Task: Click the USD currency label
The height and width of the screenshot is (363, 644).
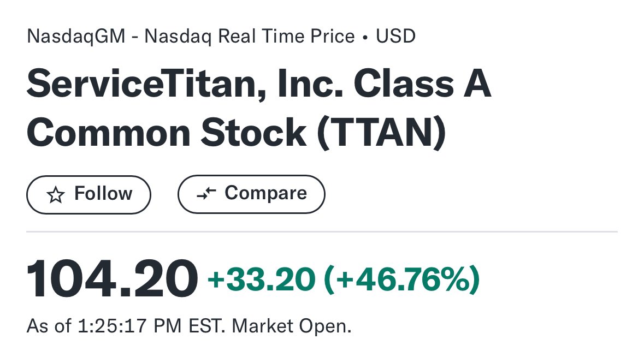Action: [x=395, y=36]
